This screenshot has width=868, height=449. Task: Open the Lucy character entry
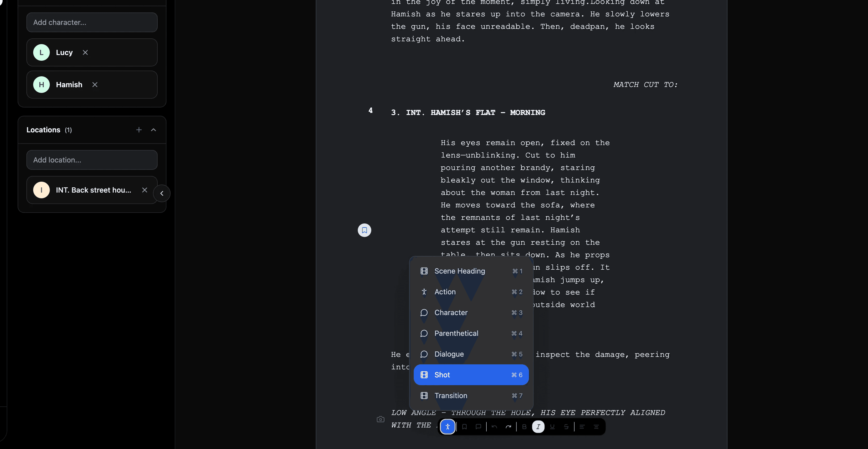92,53
